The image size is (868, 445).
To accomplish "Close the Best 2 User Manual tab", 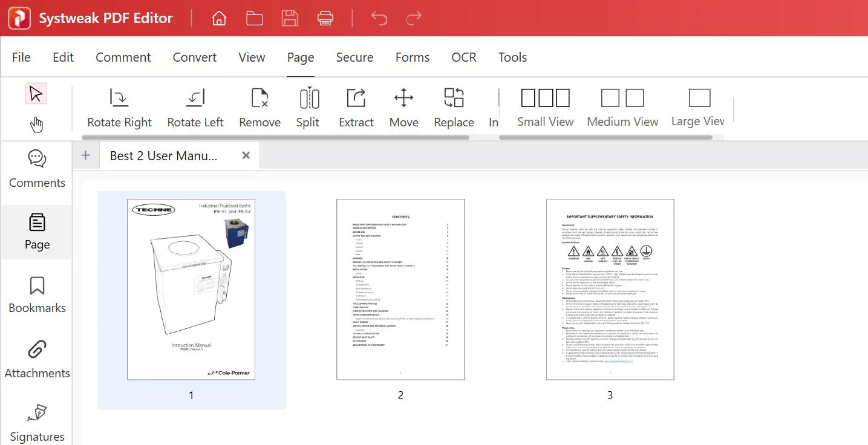I will (246, 155).
